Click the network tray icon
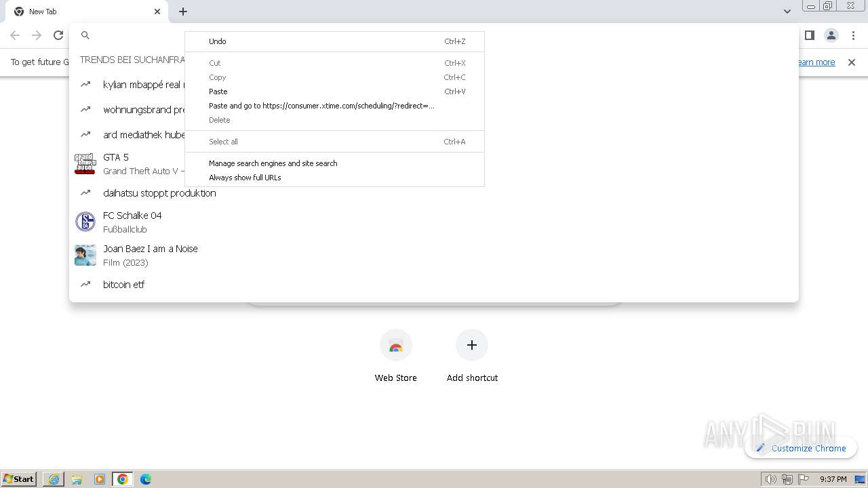Viewport: 868px width, 488px height. [x=787, y=479]
